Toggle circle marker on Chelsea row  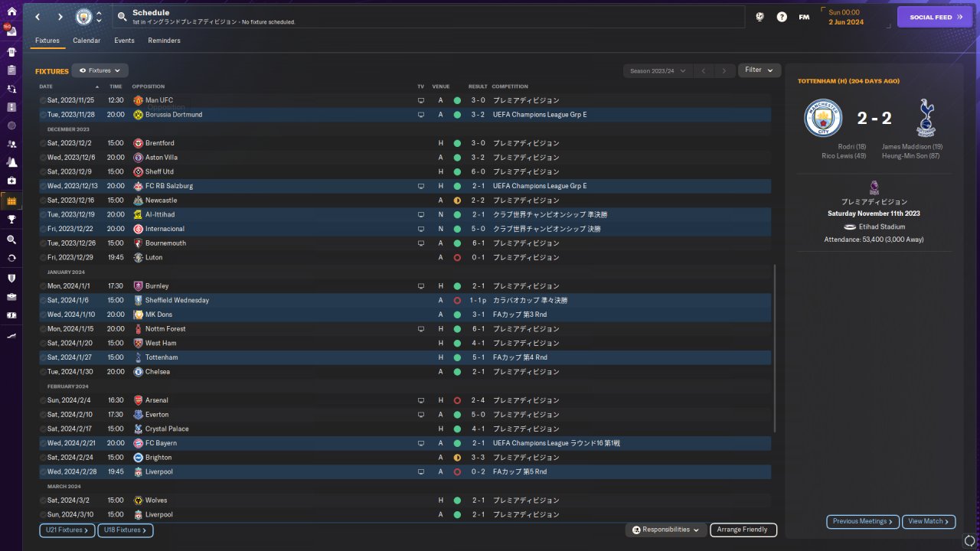(x=43, y=372)
